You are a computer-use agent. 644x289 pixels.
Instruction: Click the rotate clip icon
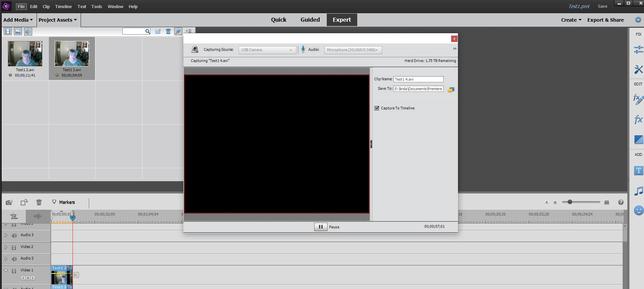(x=24, y=202)
